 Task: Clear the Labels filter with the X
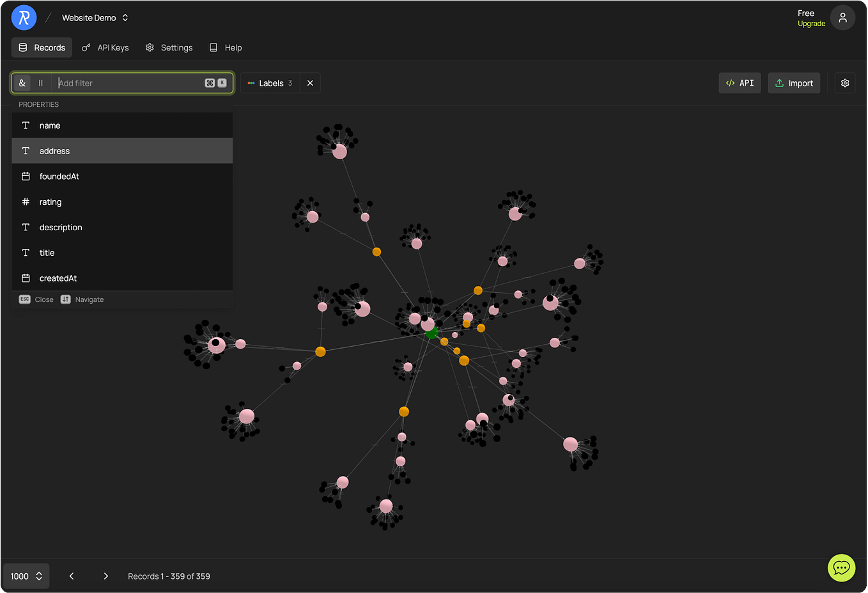coord(310,83)
